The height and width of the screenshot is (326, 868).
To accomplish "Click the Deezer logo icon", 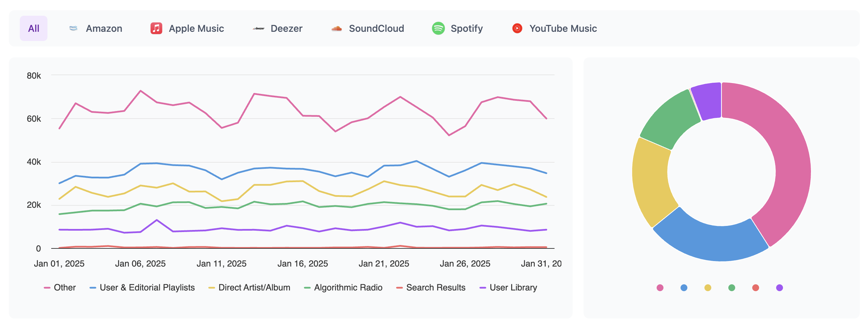I will 258,28.
